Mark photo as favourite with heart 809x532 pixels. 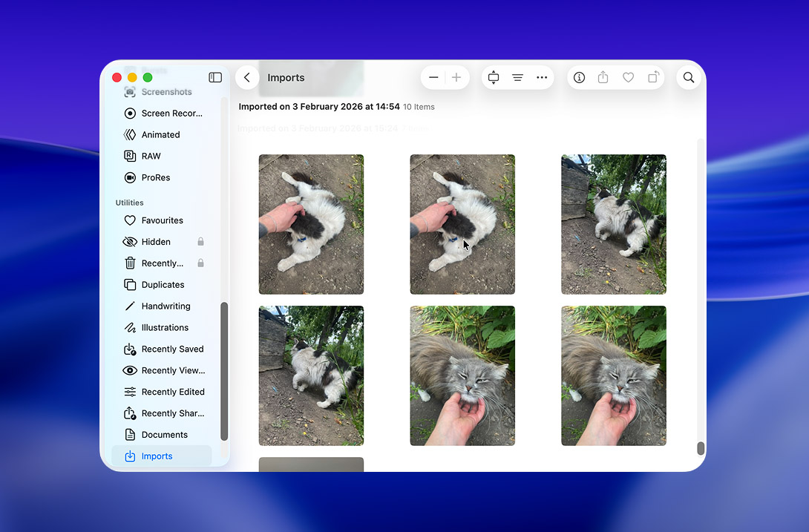click(628, 77)
